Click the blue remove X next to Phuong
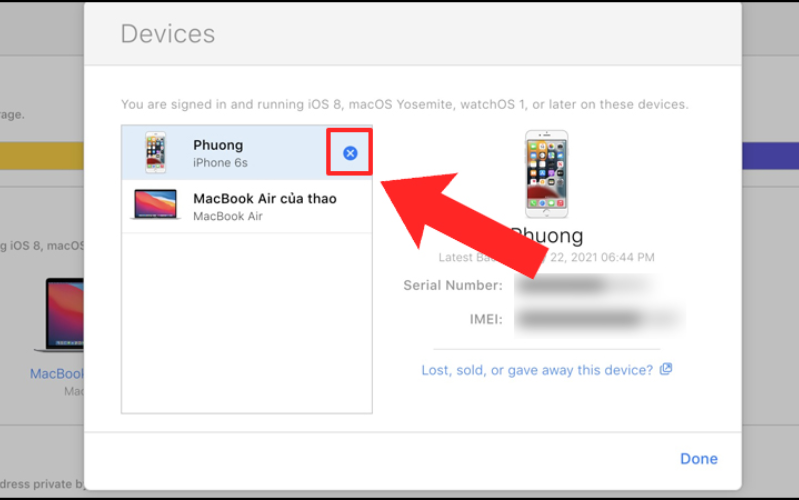The width and height of the screenshot is (799, 500). pos(350,153)
